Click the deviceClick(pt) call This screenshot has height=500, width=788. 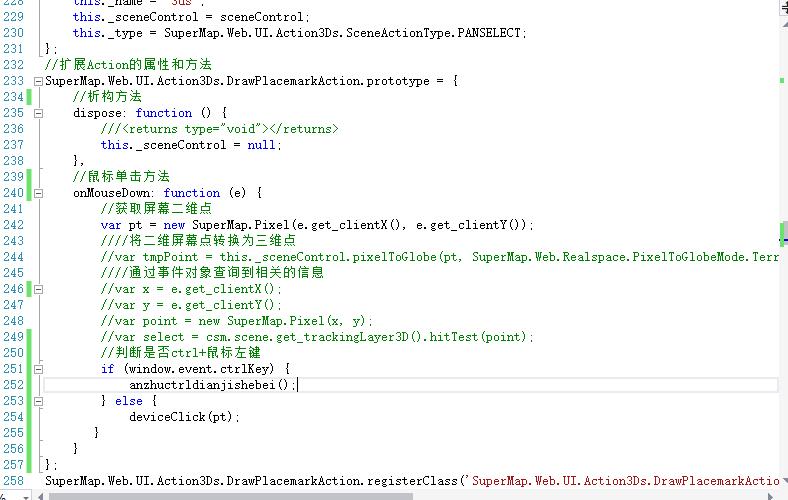(x=184, y=417)
